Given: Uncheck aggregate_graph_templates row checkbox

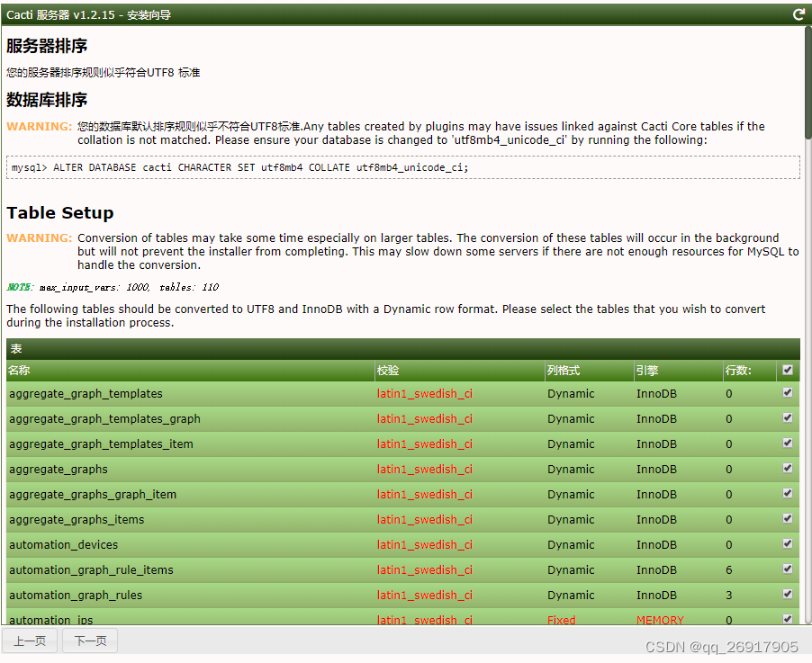Looking at the screenshot, I should [x=788, y=393].
